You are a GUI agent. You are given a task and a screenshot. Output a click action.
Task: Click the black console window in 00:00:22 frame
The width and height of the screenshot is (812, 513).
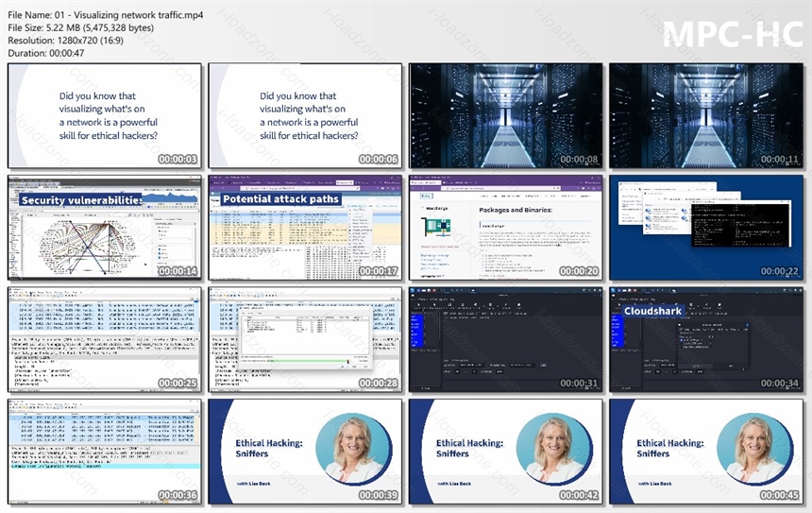pyautogui.click(x=741, y=225)
